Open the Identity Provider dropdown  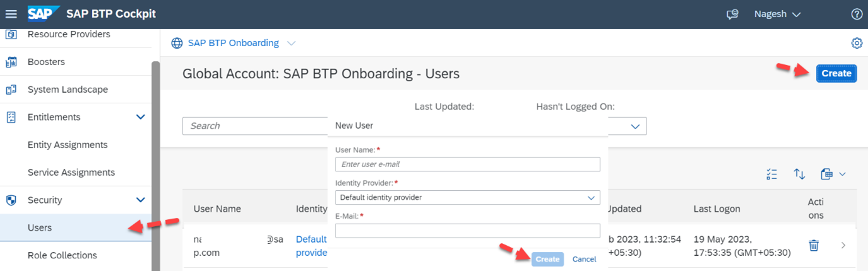pyautogui.click(x=468, y=197)
